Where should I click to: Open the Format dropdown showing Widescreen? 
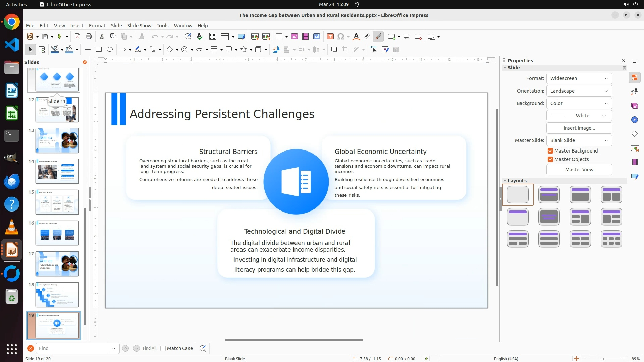coord(579,78)
